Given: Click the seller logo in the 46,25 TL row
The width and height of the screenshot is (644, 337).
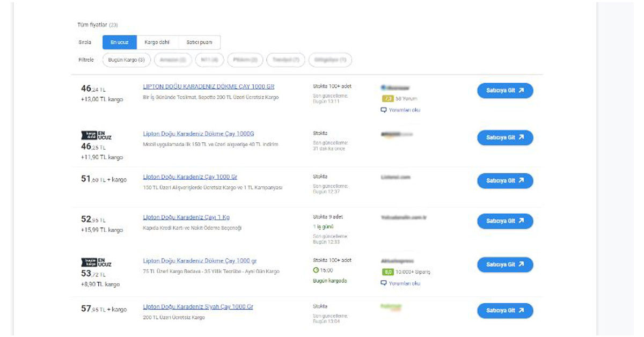Looking at the screenshot, I should click(x=397, y=134).
